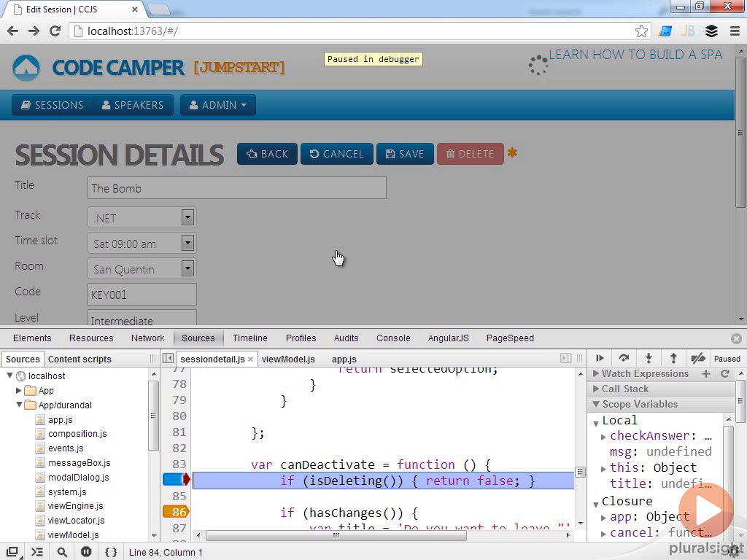Click the blue extension icon next to the star
Image resolution: width=747 pixels, height=560 pixels.
[x=665, y=31]
